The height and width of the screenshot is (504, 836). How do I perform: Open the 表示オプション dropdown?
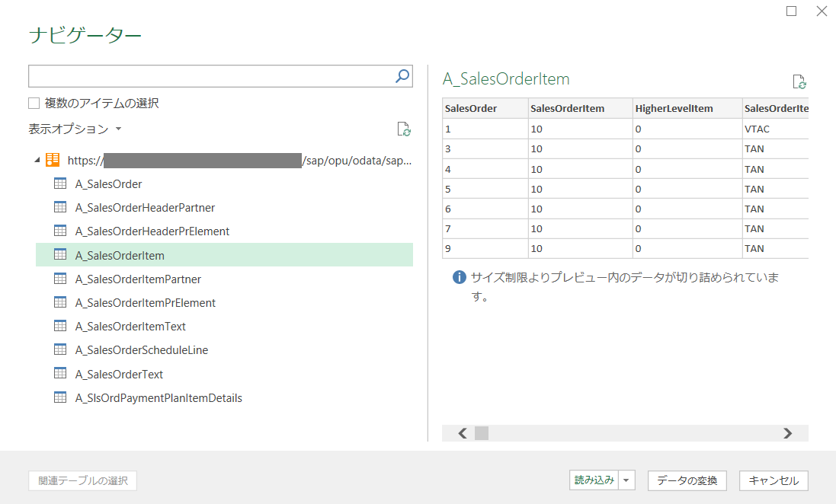pyautogui.click(x=75, y=129)
